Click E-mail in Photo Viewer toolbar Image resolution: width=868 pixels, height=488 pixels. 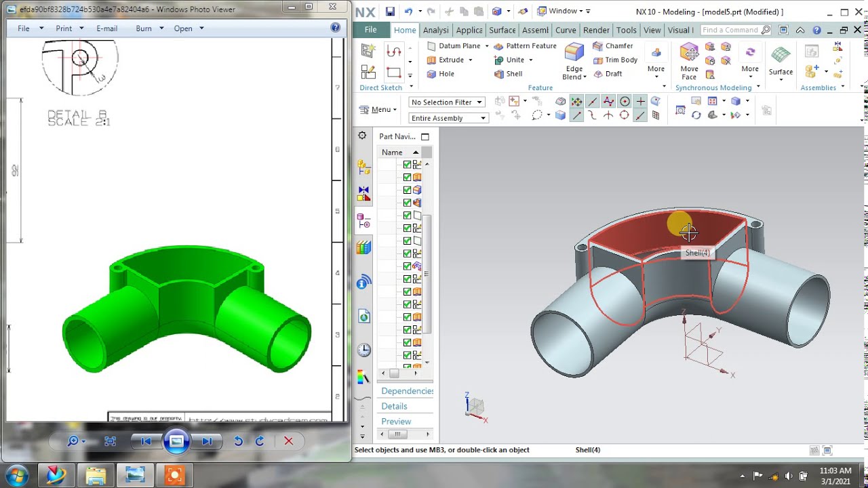pyautogui.click(x=106, y=28)
